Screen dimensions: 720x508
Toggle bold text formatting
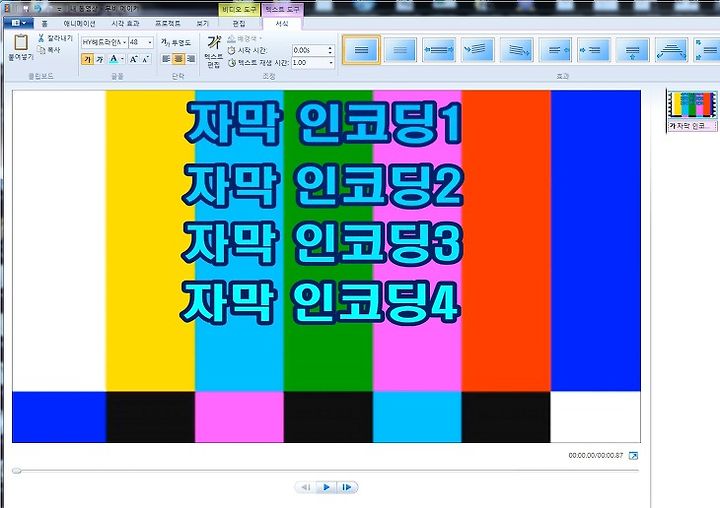coord(87,59)
